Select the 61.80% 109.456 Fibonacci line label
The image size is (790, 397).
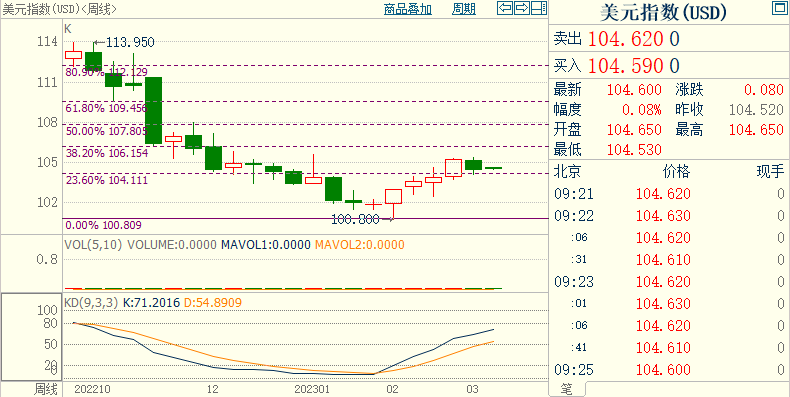pos(107,108)
